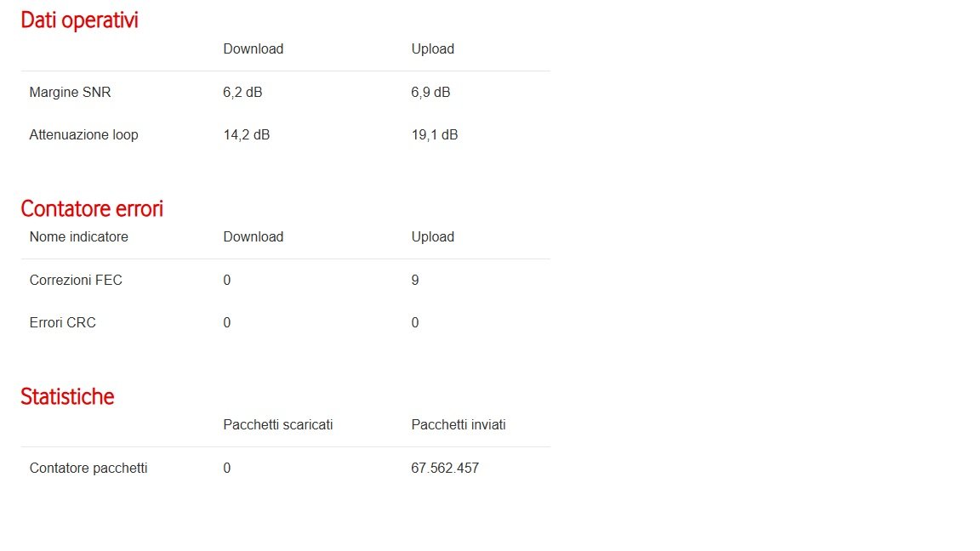Click the Contatore errori heading
This screenshot has width=980, height=551.
point(92,208)
